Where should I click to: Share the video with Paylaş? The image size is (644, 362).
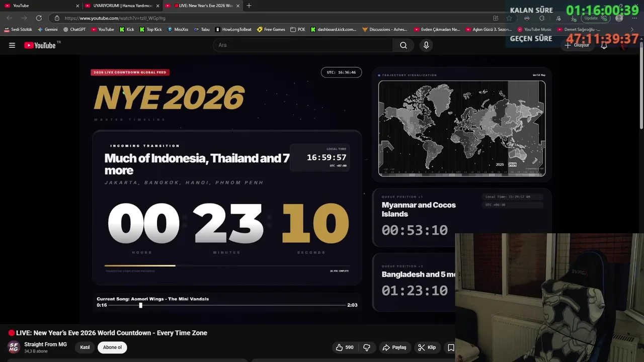pos(394,347)
